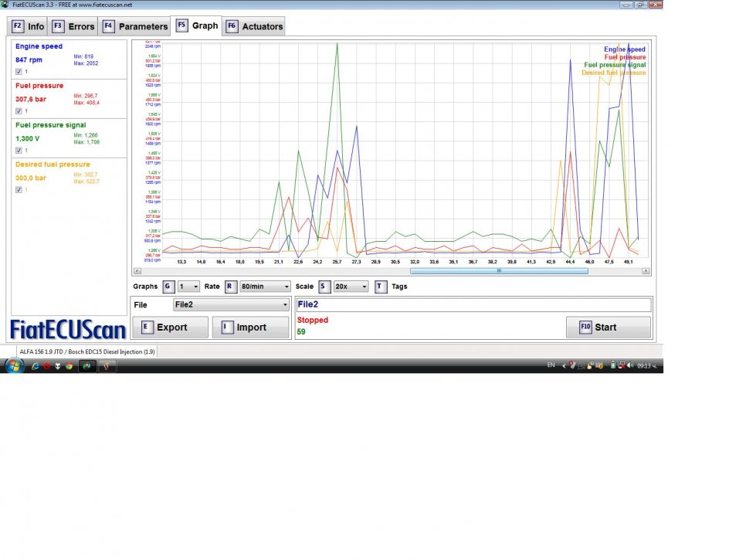Click the F10 Start button
The image size is (746, 560).
point(608,328)
